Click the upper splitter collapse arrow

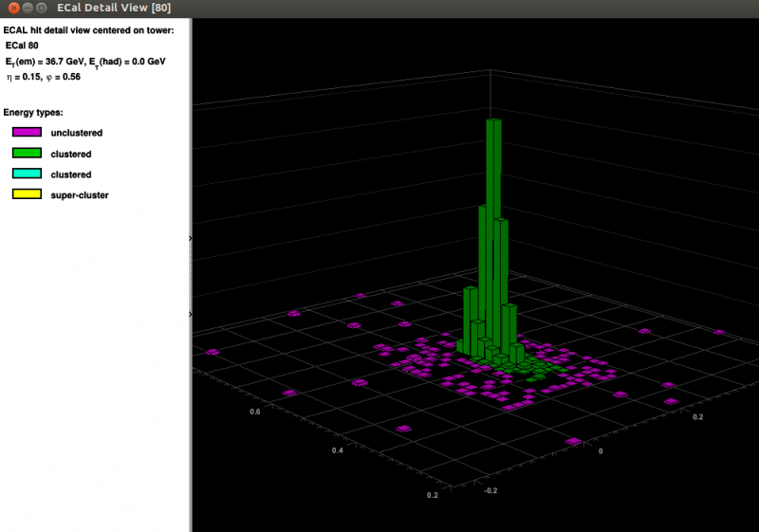tap(191, 238)
